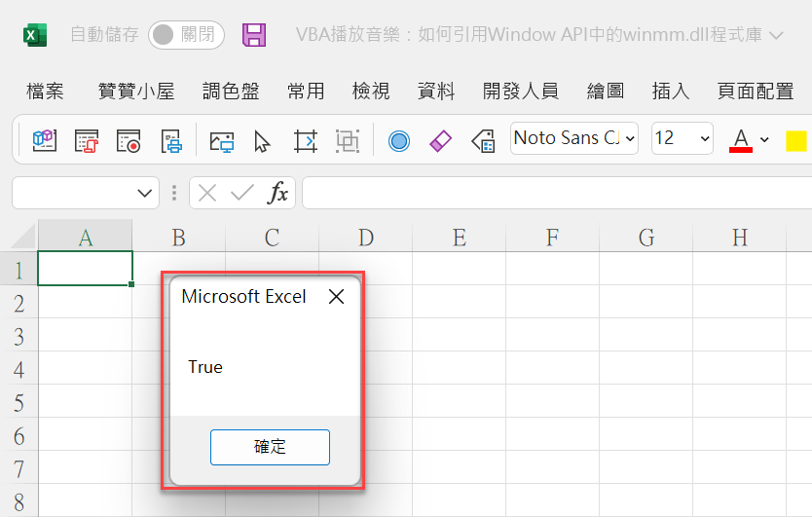
Task: Select column A header
Action: (x=86, y=236)
